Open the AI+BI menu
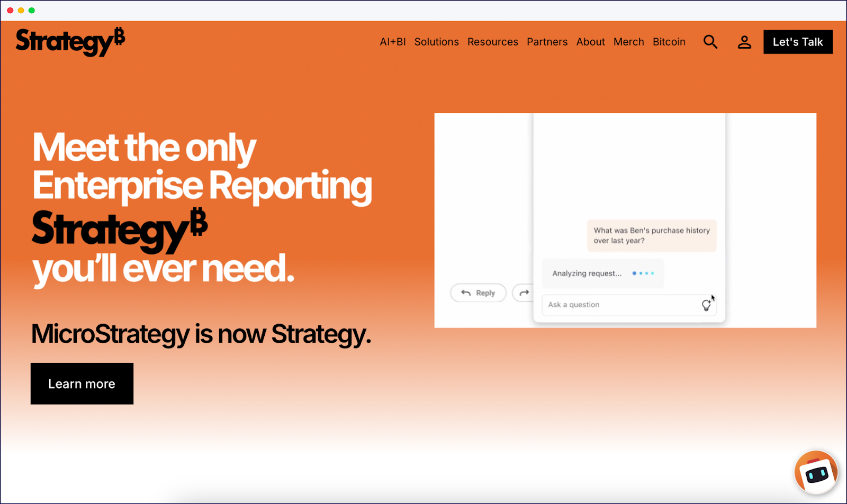This screenshot has width=847, height=504. pyautogui.click(x=393, y=42)
